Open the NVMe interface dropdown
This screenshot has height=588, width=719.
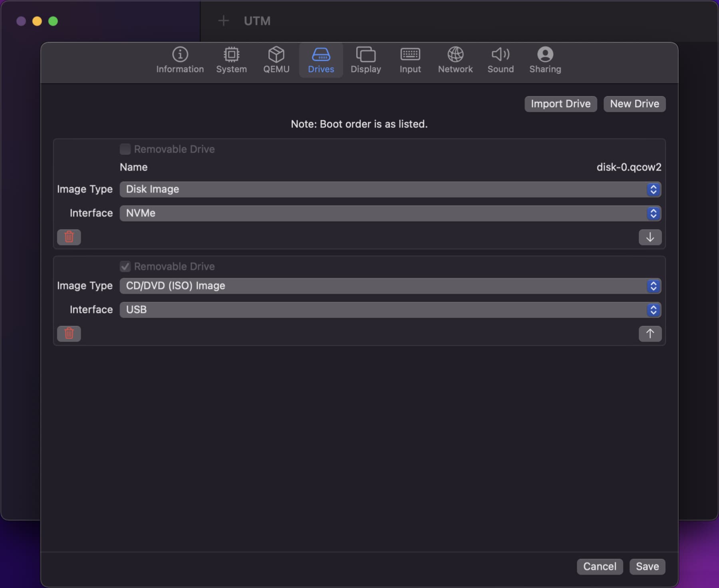[x=390, y=213]
